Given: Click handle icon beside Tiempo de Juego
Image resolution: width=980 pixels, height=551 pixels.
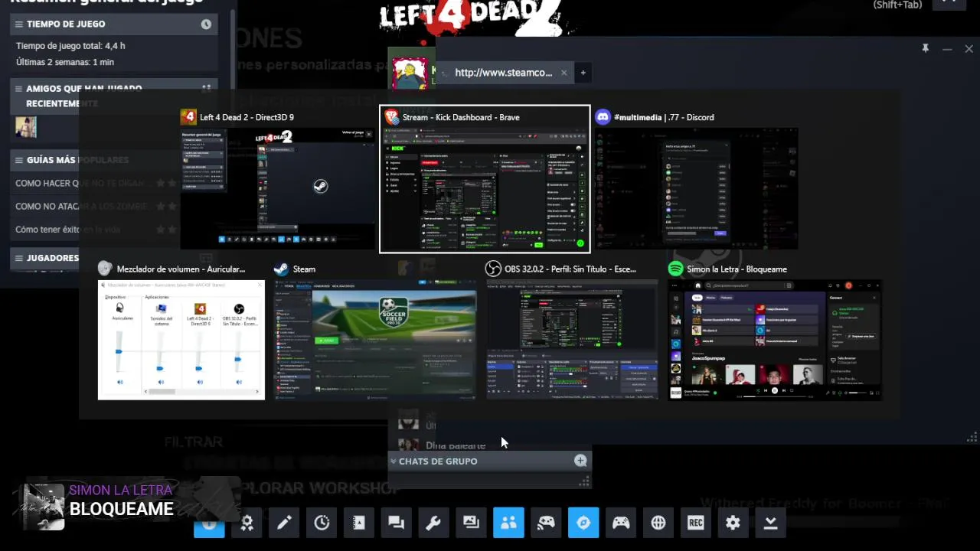Looking at the screenshot, I should click(18, 24).
